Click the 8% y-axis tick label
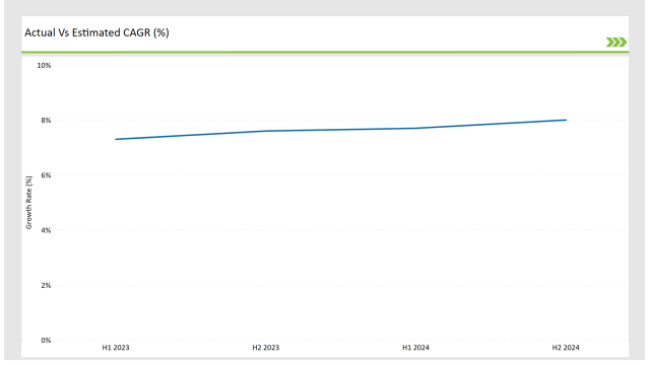The height and width of the screenshot is (365, 650). coord(46,120)
